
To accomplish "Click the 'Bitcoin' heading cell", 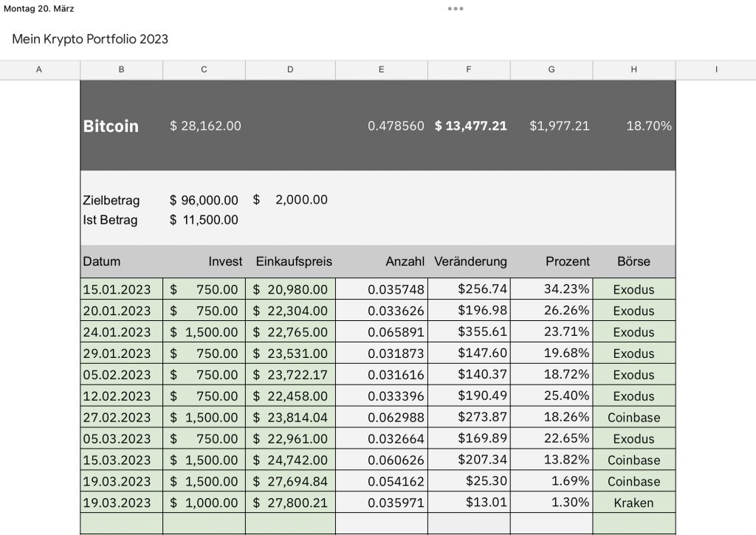I will (x=122, y=125).
